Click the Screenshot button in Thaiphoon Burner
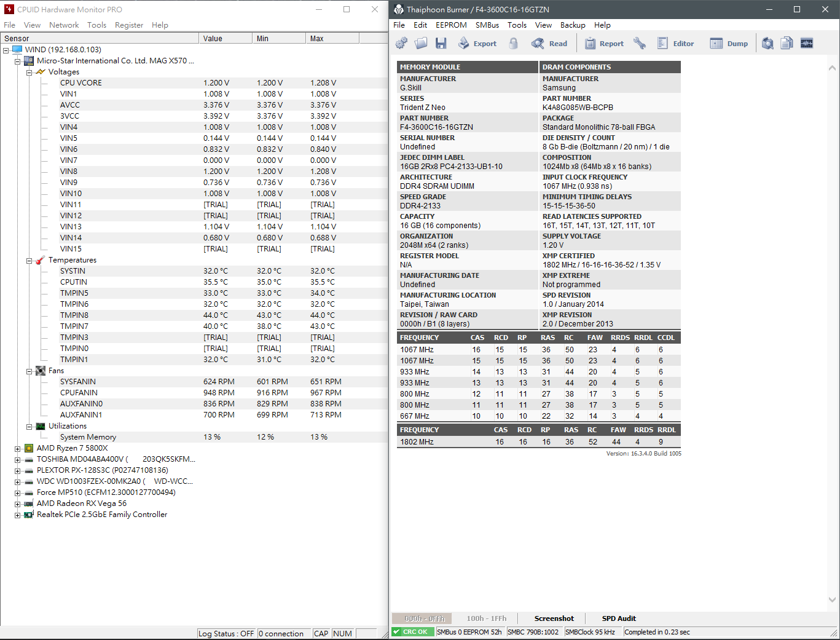Image resolution: width=840 pixels, height=640 pixels. (554, 618)
